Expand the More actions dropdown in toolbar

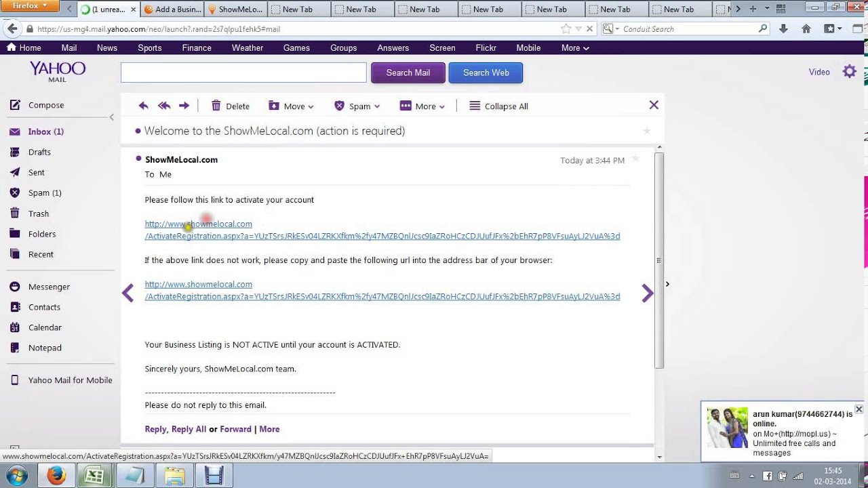click(x=422, y=106)
